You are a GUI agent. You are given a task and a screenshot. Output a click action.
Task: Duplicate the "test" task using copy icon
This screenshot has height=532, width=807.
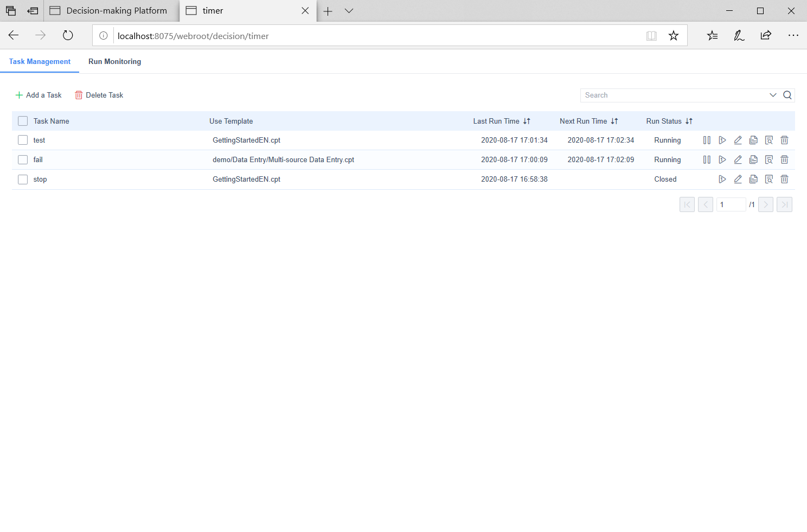[x=753, y=140]
